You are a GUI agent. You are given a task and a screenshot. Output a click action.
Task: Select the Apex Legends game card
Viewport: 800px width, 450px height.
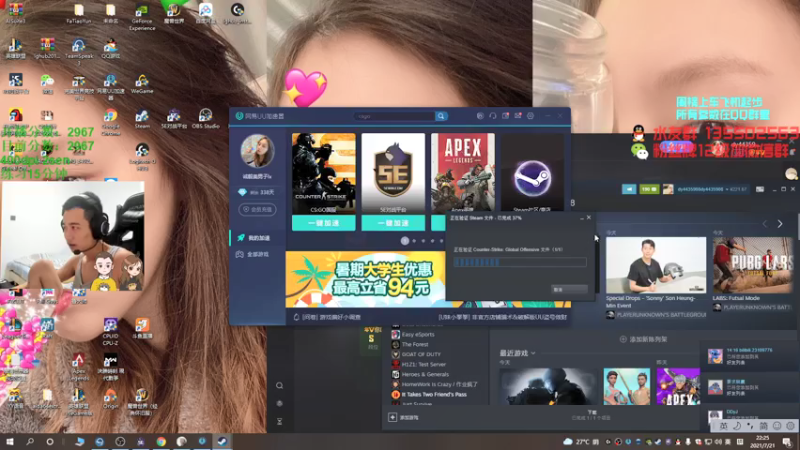coord(463,173)
